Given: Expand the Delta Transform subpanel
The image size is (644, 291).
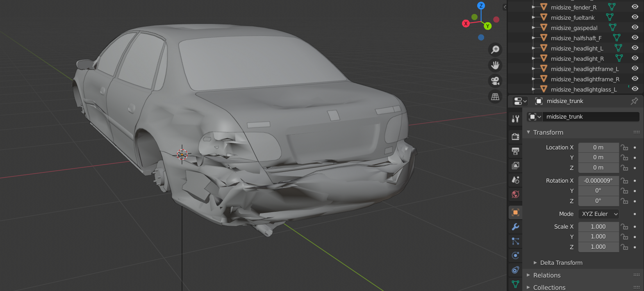Looking at the screenshot, I should pyautogui.click(x=535, y=263).
